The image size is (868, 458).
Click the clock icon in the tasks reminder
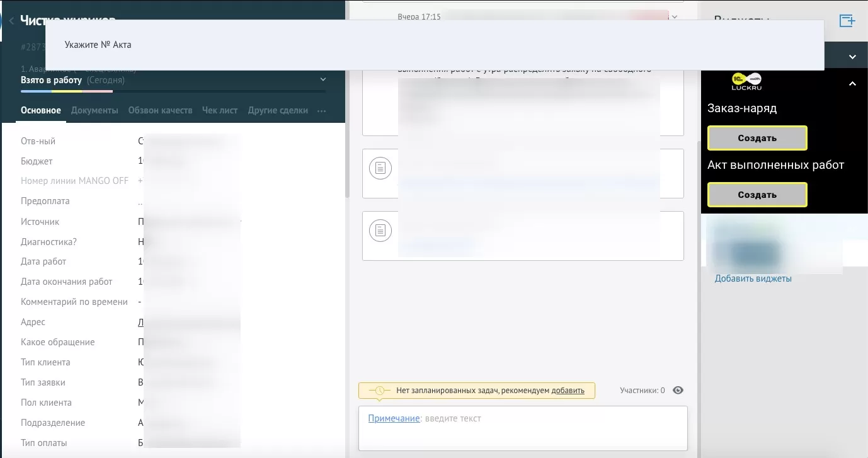(380, 391)
